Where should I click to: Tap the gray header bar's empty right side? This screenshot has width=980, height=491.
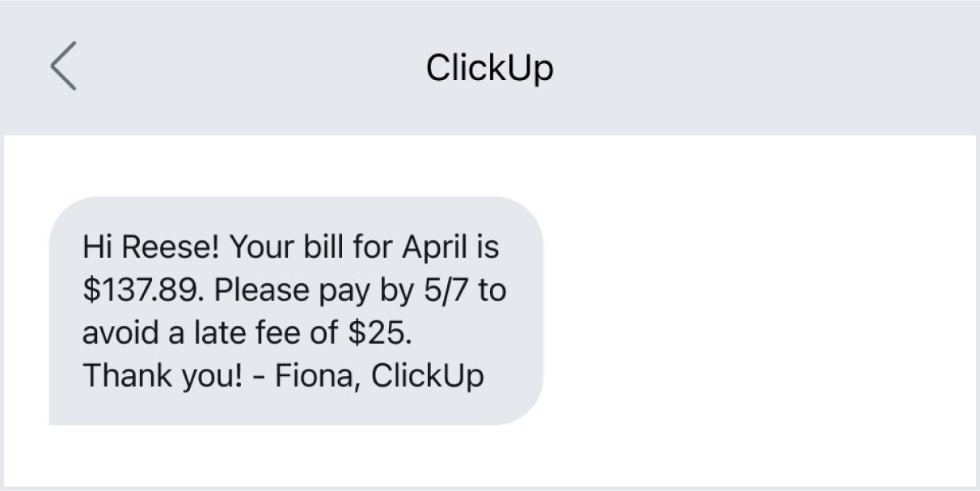tap(809, 68)
